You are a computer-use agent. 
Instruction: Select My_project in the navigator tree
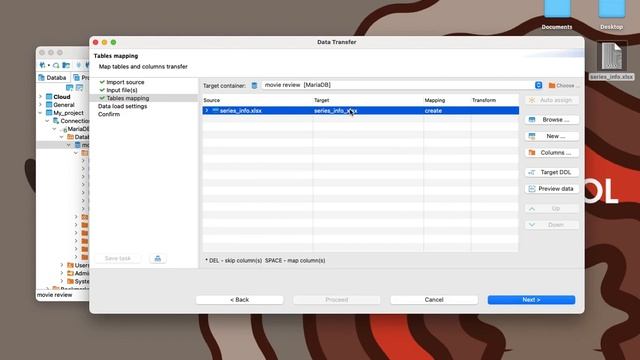(68, 113)
